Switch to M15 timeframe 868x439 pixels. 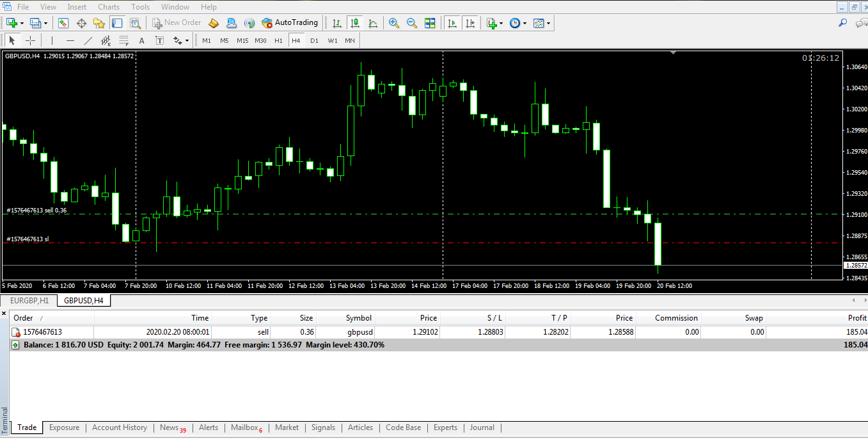pos(242,40)
